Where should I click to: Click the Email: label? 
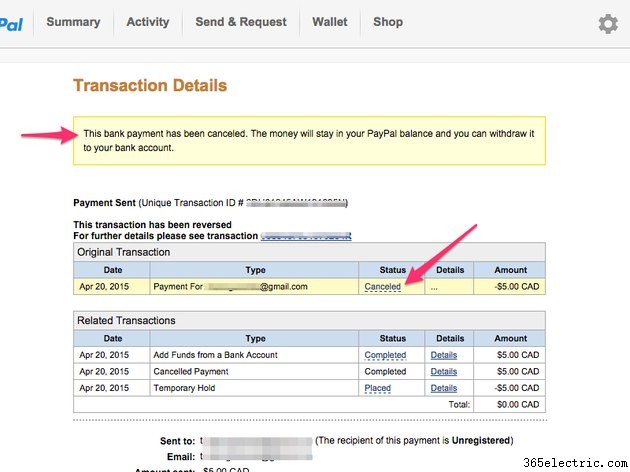(181, 457)
